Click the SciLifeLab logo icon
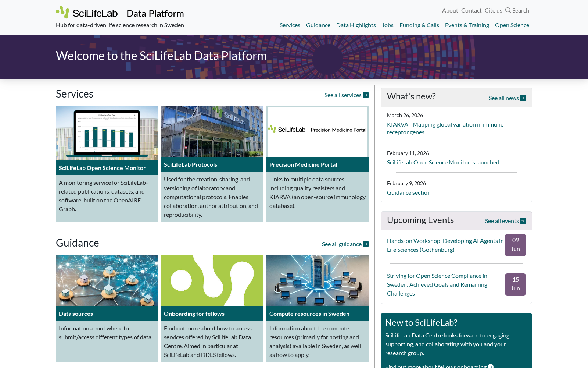Image resolution: width=588 pixels, height=368 pixels. point(62,12)
